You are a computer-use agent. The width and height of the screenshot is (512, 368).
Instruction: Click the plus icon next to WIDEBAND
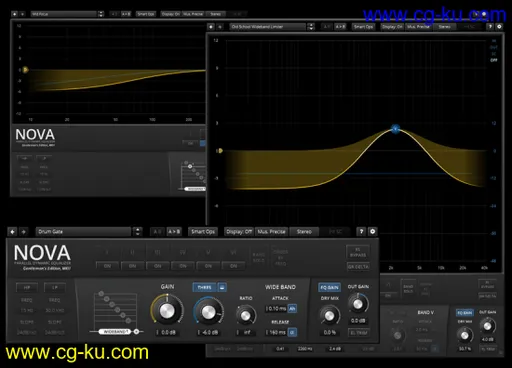pyautogui.click(x=136, y=332)
